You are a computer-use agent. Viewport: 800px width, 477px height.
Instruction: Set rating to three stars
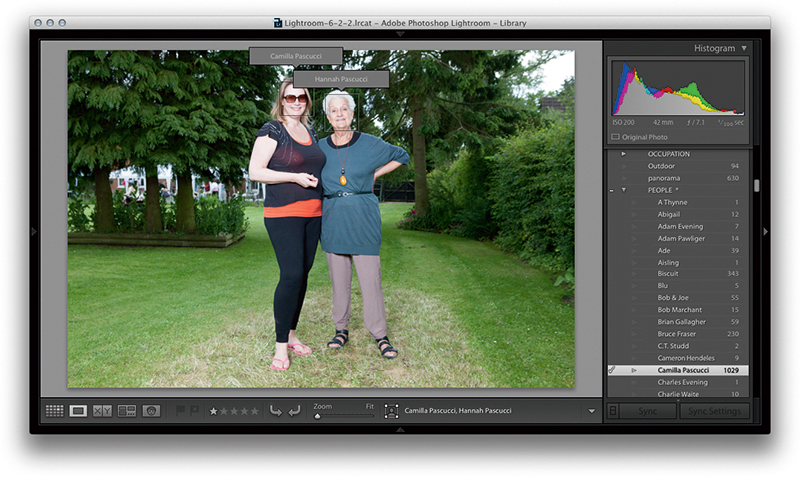(x=234, y=411)
